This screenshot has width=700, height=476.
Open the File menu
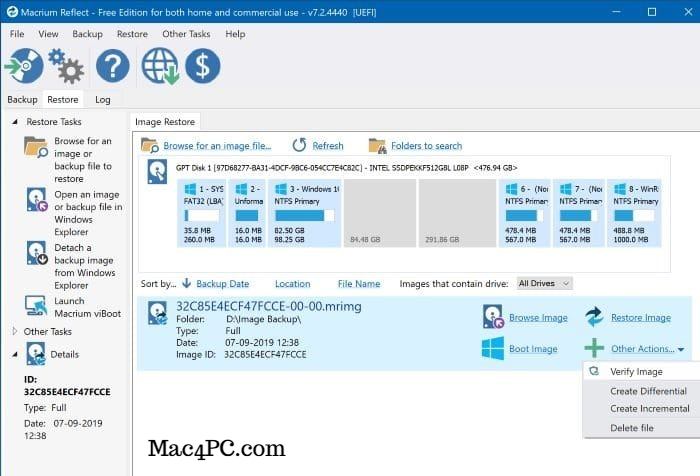coord(17,34)
